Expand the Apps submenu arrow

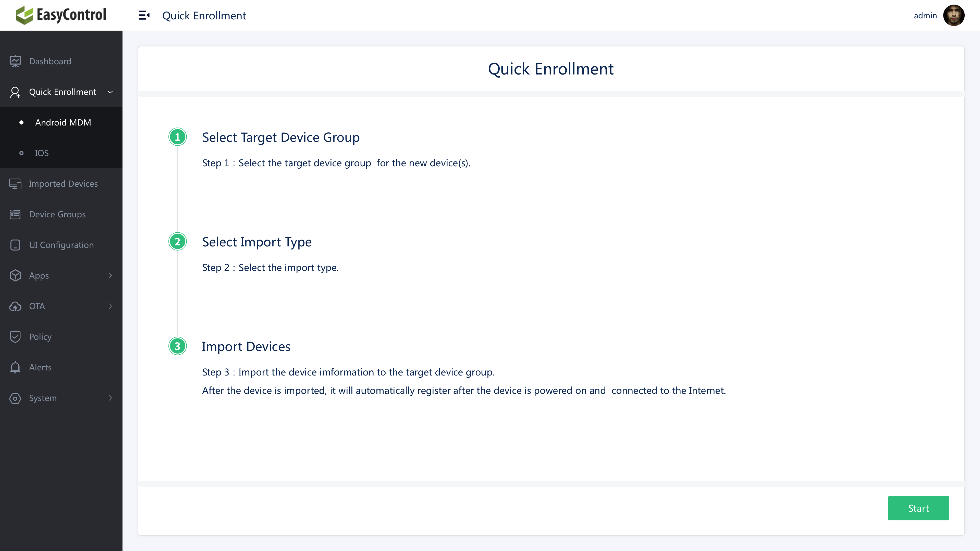click(x=110, y=275)
